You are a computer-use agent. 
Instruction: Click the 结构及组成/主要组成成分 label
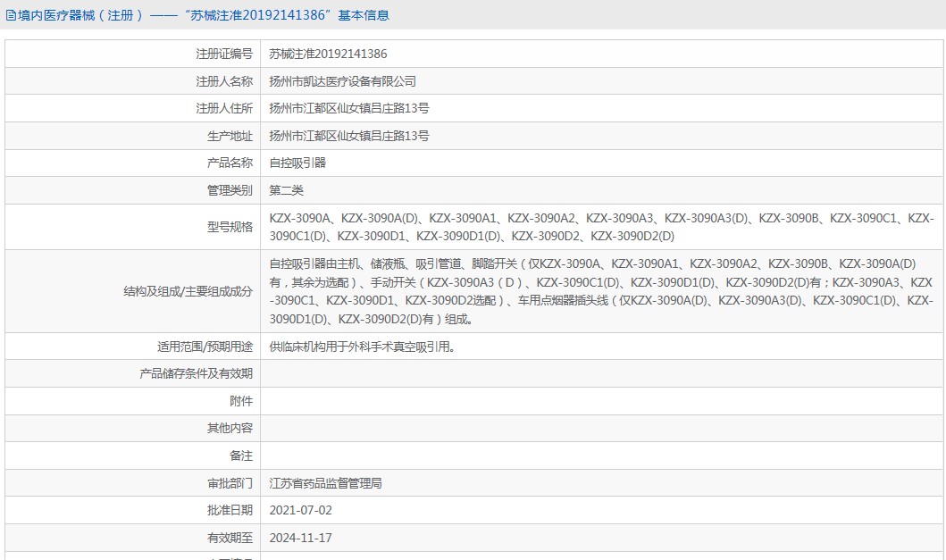(x=188, y=291)
